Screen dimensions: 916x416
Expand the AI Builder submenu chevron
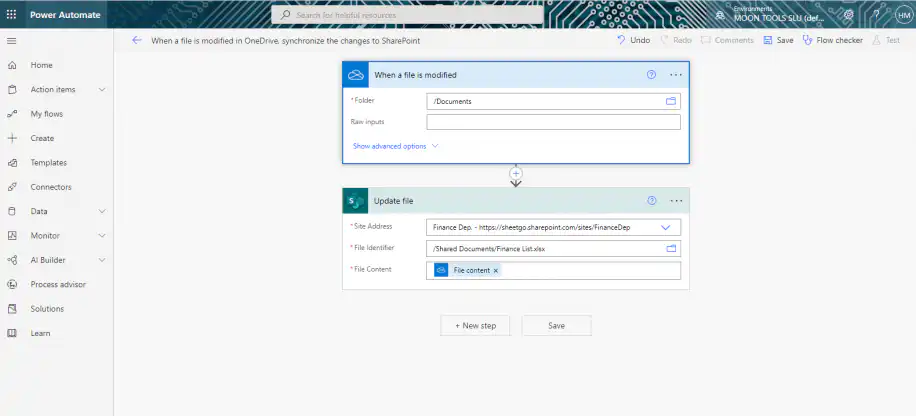coord(102,260)
